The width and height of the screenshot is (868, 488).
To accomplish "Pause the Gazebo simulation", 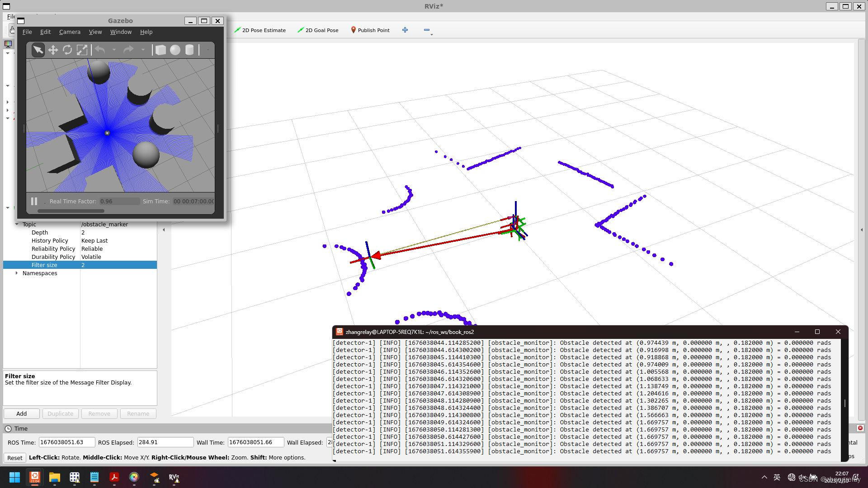I will click(34, 201).
